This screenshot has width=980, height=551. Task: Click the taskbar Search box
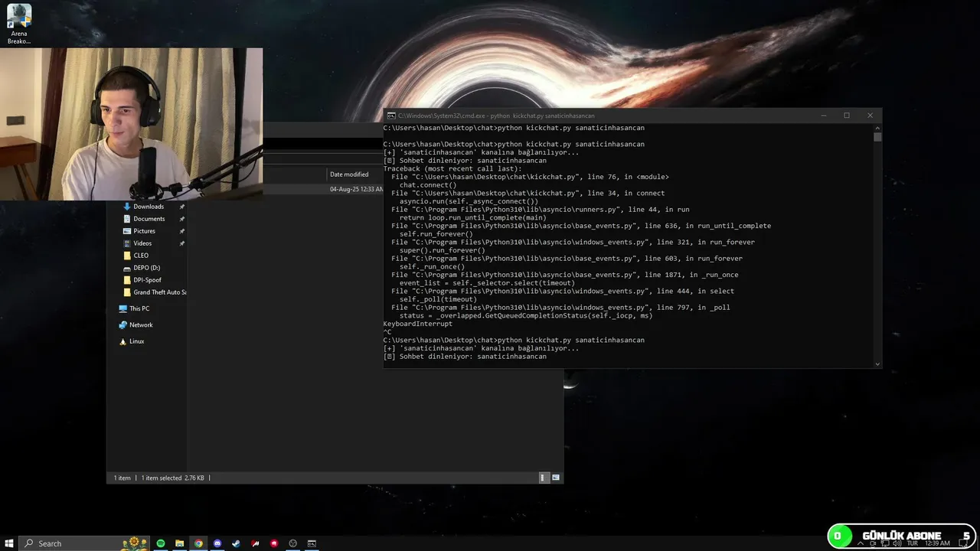point(84,543)
